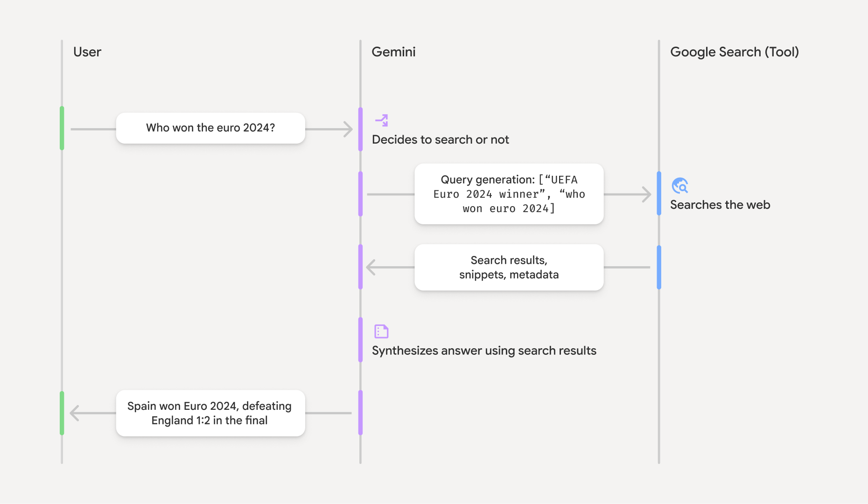
Task: Click the "User" lane header
Action: [x=87, y=52]
